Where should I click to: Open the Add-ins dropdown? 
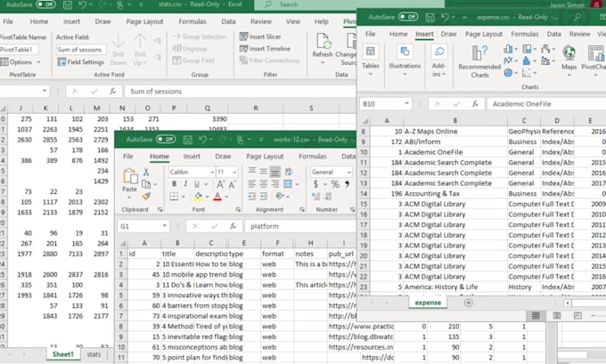(439, 60)
